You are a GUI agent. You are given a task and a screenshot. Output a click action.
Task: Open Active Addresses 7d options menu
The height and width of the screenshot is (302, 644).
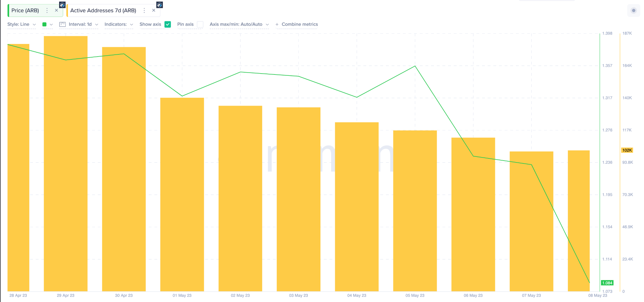pyautogui.click(x=144, y=10)
